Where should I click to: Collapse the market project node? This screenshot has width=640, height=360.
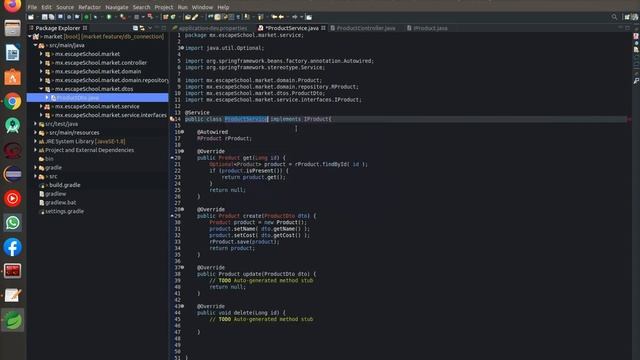[x=30, y=37]
